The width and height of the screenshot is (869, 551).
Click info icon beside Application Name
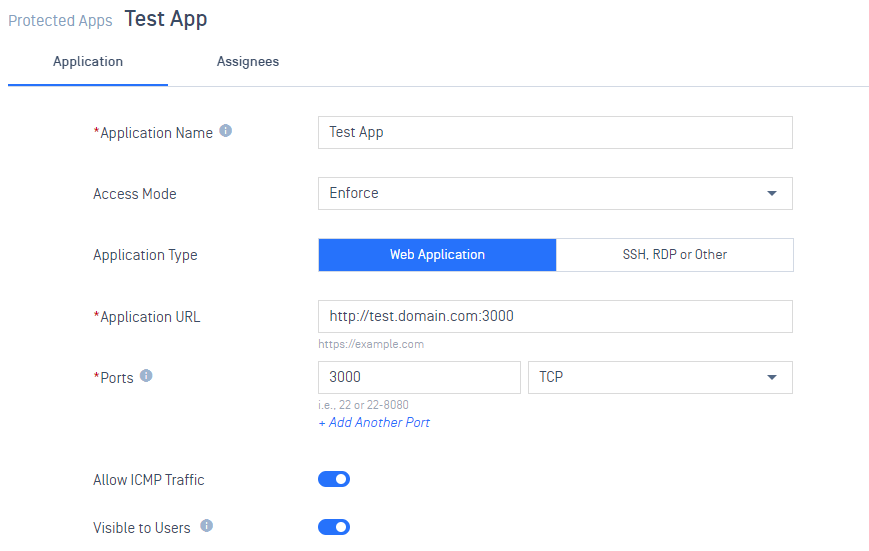[x=226, y=131]
